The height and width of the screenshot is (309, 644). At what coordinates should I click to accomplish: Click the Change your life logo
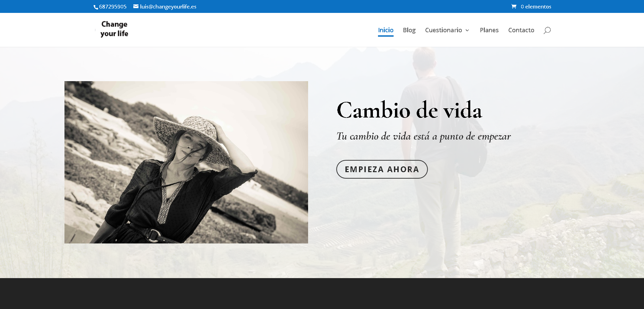click(114, 29)
